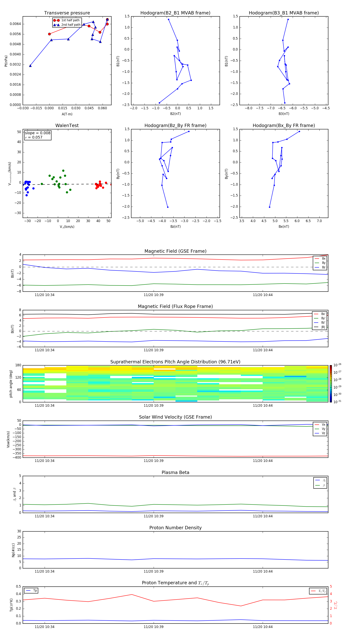Viewport: 351px width, 644px height.
Task: Click the 'Np(#/cc)' axis label
Action: click(x=13, y=550)
